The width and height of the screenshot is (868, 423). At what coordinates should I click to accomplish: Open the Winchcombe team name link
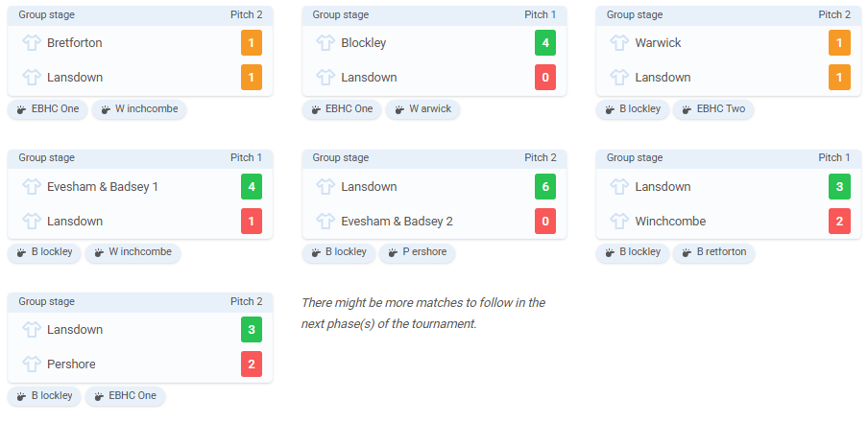coord(670,222)
